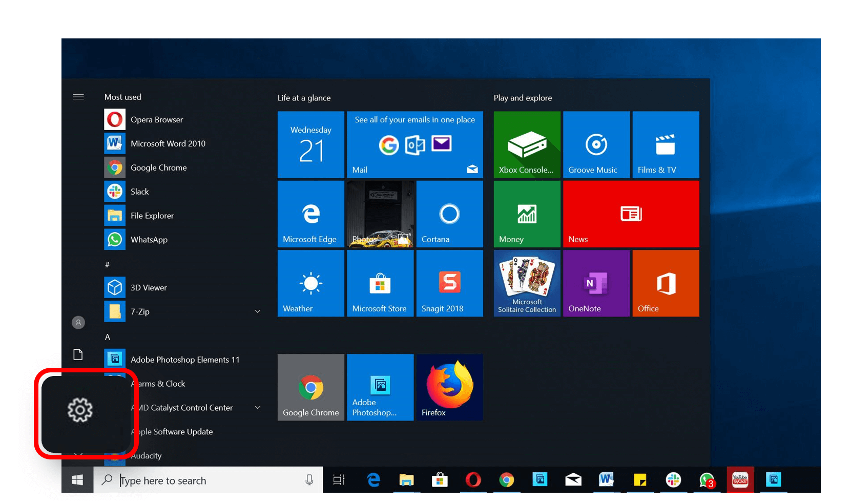Open Cortana from its tile
This screenshot has height=504, width=851.
pos(449,214)
